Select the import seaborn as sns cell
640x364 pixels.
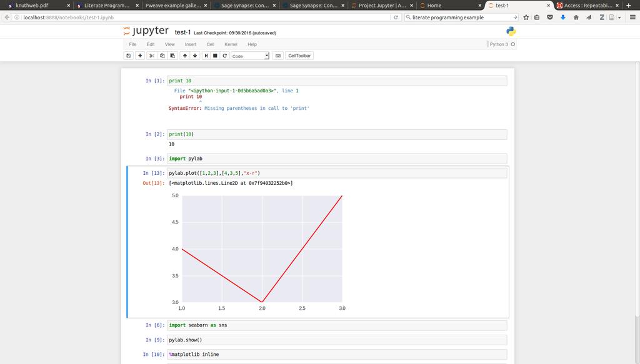[x=337, y=325]
